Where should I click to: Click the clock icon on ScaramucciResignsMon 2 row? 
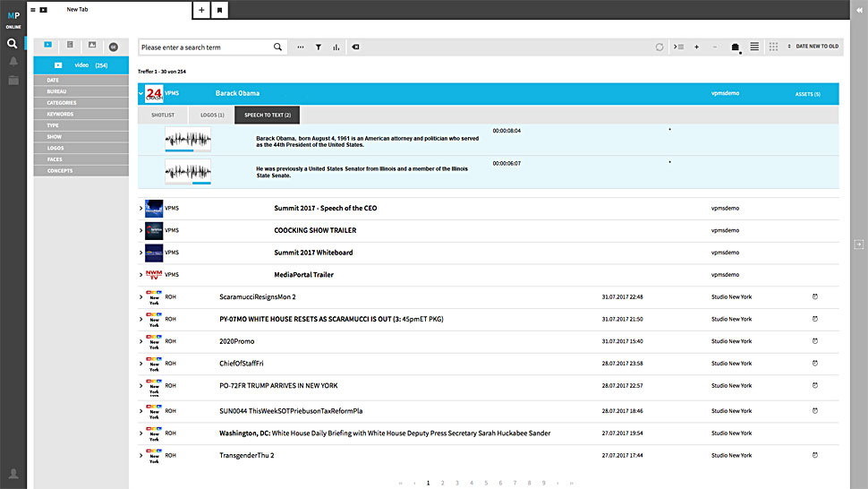pos(815,296)
